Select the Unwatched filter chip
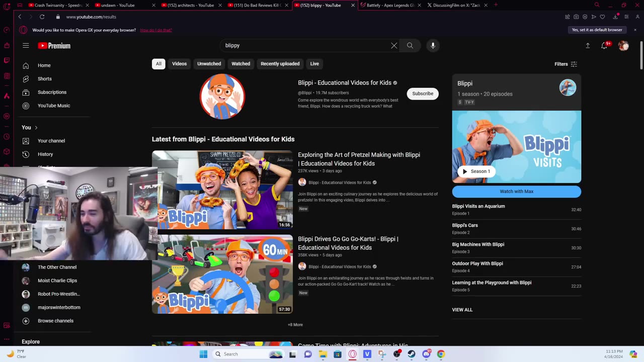Viewport: 644px width, 362px height. pos(209,64)
